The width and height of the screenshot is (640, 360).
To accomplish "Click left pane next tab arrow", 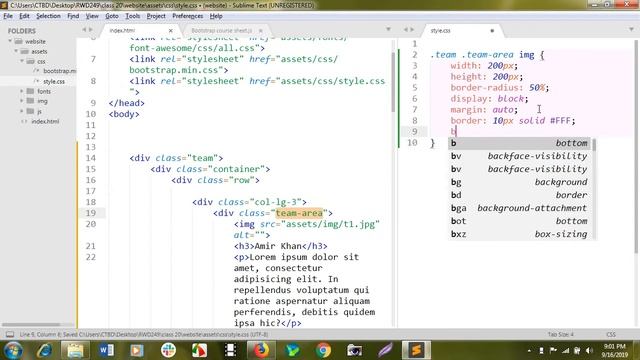I will (x=91, y=29).
